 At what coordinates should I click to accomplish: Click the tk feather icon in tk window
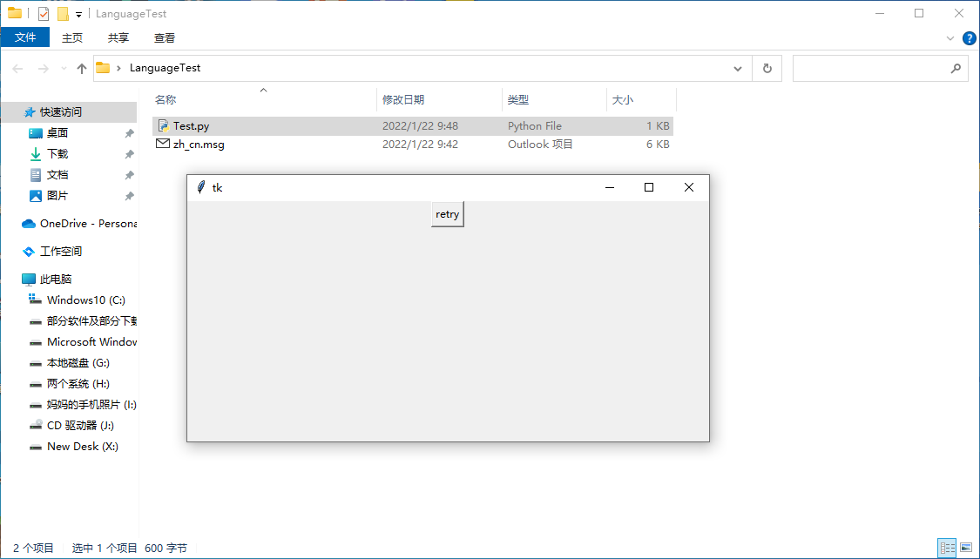click(200, 186)
